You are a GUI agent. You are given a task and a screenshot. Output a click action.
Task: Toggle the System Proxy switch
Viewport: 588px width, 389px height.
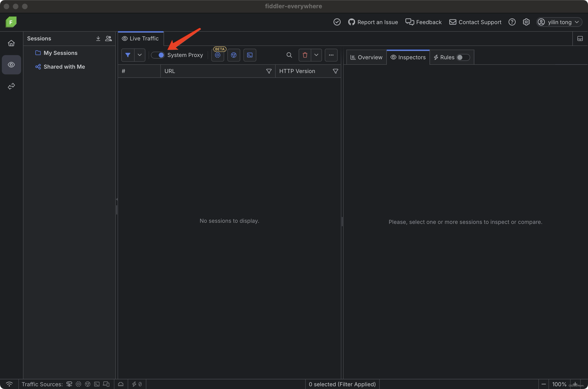click(158, 55)
